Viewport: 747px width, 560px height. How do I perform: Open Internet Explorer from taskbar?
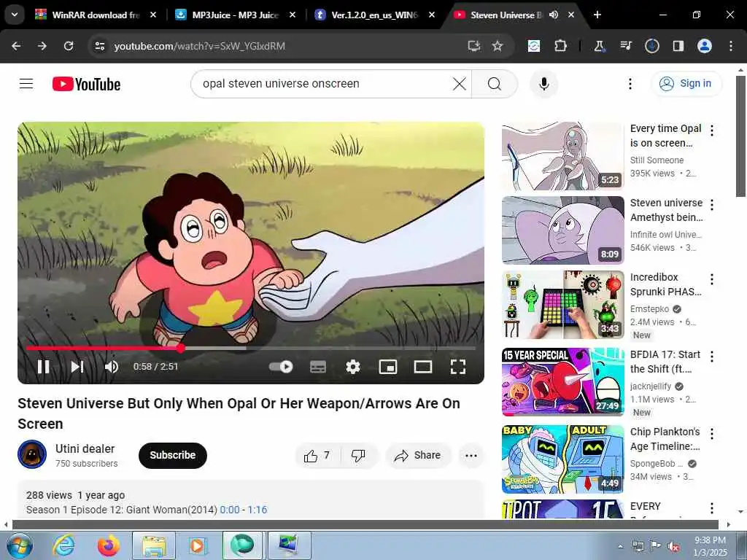[63, 545]
